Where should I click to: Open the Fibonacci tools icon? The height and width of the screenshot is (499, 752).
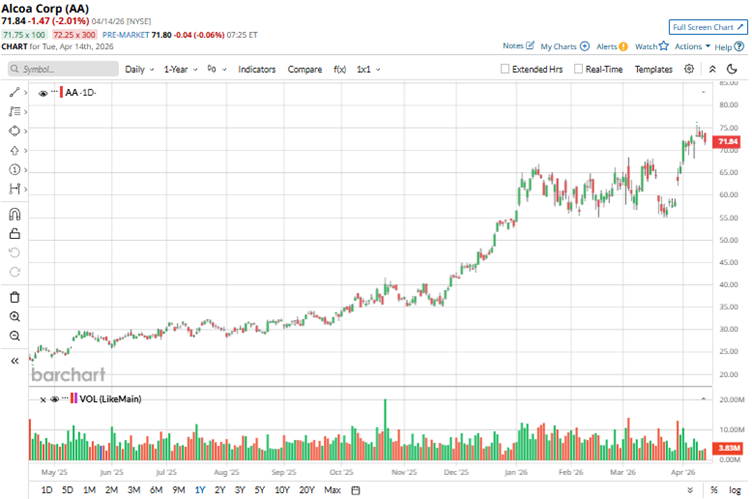[14, 111]
